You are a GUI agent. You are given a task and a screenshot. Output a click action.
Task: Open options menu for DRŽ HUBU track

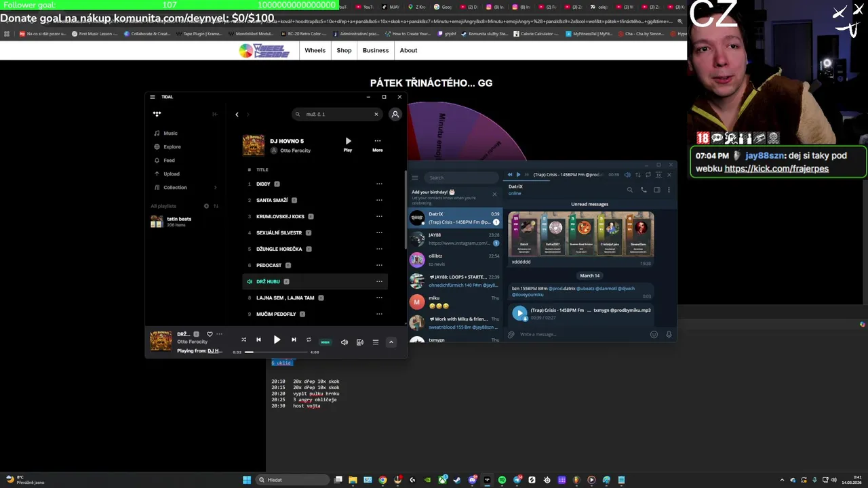[x=379, y=281]
